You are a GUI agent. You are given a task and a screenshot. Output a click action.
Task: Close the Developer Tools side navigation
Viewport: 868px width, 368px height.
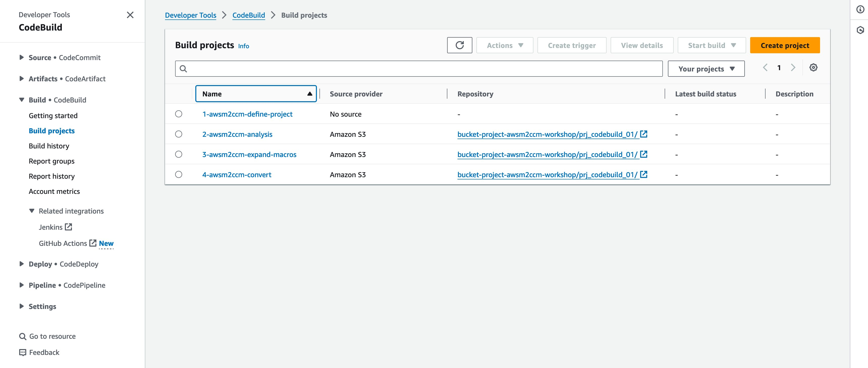click(x=130, y=15)
